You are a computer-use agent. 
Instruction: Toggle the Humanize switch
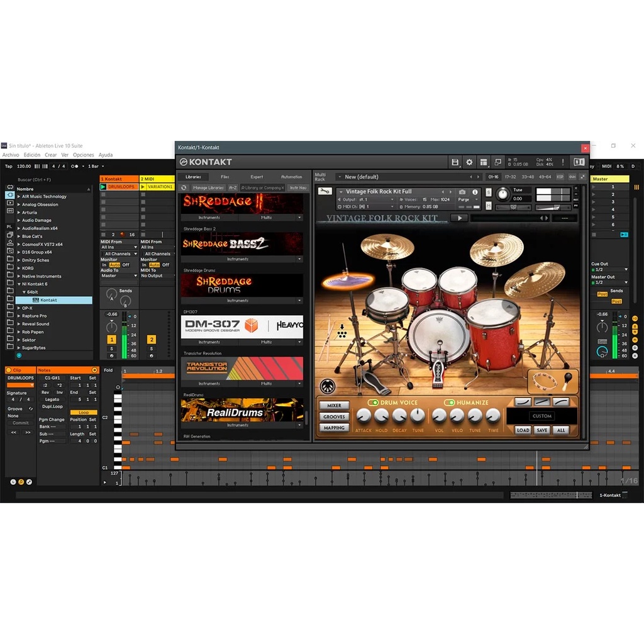[449, 402]
